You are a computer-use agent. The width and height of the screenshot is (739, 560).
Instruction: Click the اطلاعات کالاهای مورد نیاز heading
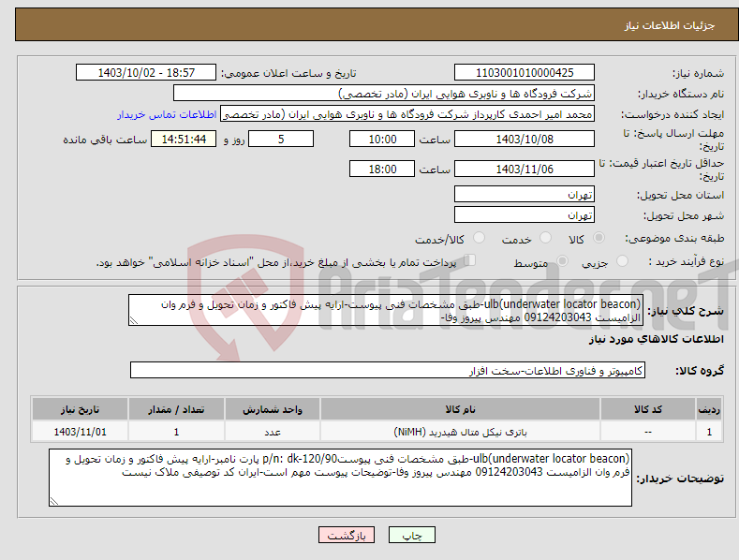(x=656, y=339)
